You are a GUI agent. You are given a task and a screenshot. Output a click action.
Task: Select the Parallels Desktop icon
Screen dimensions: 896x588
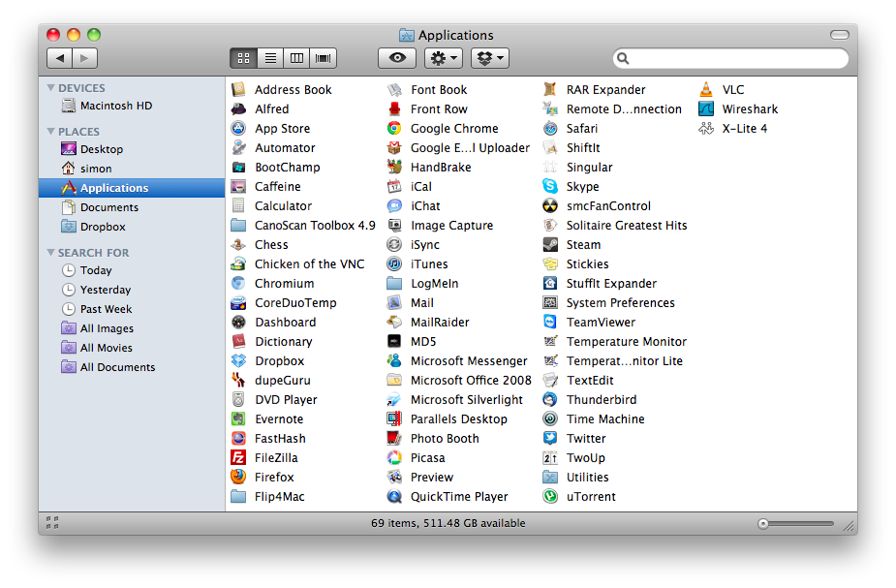[x=394, y=418]
